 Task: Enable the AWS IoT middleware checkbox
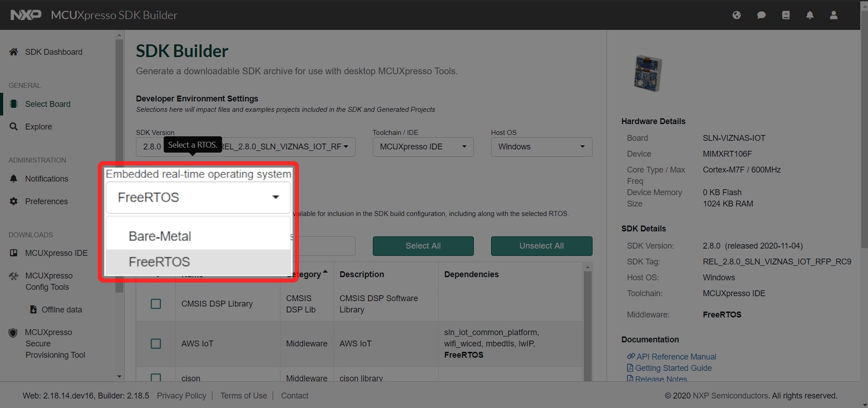tap(156, 344)
